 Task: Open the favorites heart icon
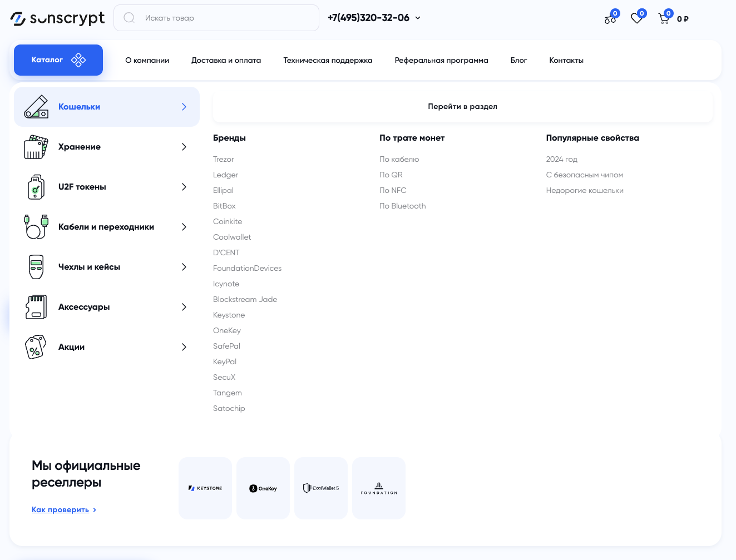tap(637, 18)
